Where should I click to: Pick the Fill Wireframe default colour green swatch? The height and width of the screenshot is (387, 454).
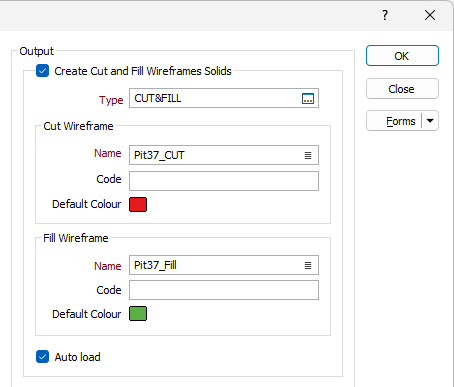[138, 314]
